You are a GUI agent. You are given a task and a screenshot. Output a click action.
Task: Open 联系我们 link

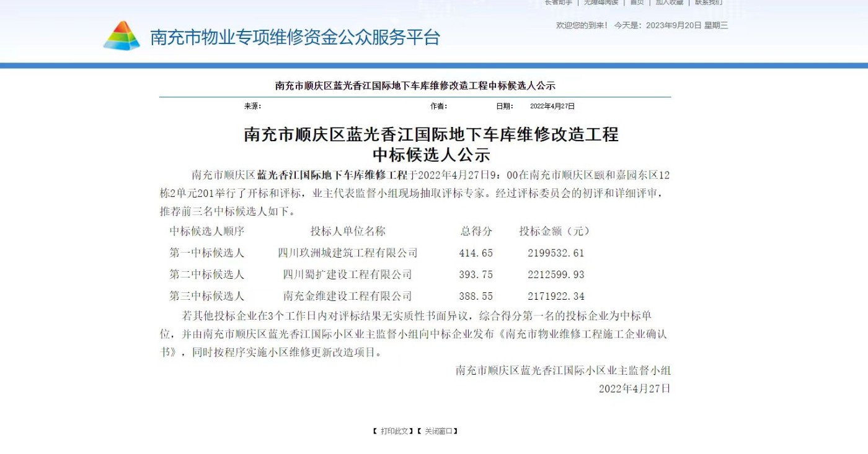[709, 2]
